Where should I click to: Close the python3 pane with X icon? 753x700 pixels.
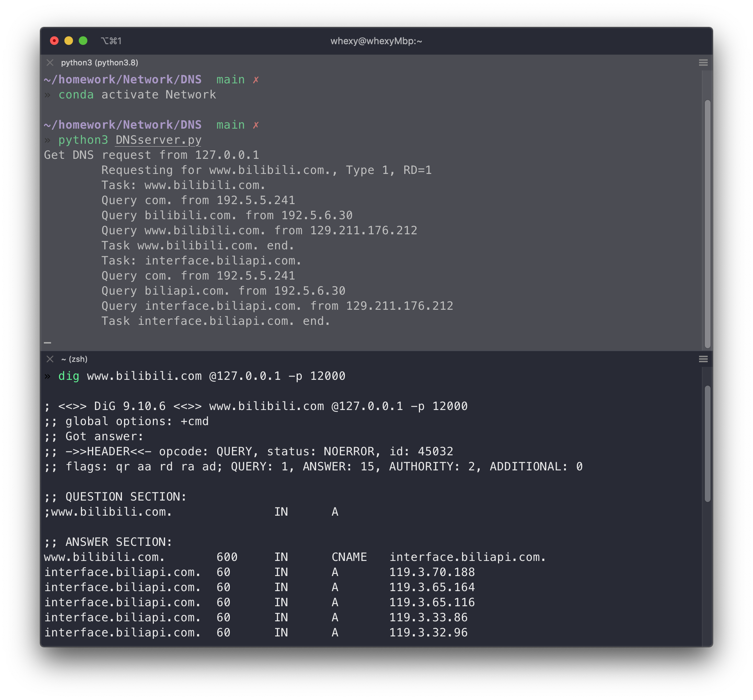tap(50, 63)
